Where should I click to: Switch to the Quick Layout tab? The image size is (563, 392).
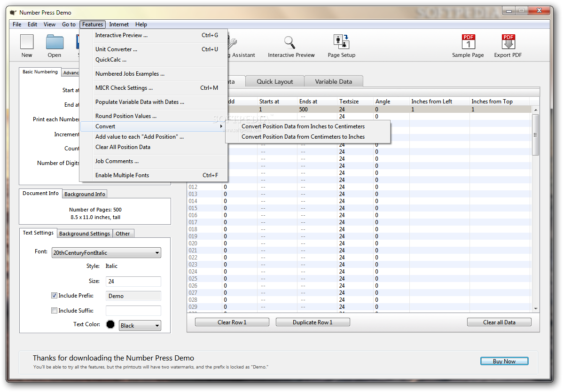(x=274, y=81)
